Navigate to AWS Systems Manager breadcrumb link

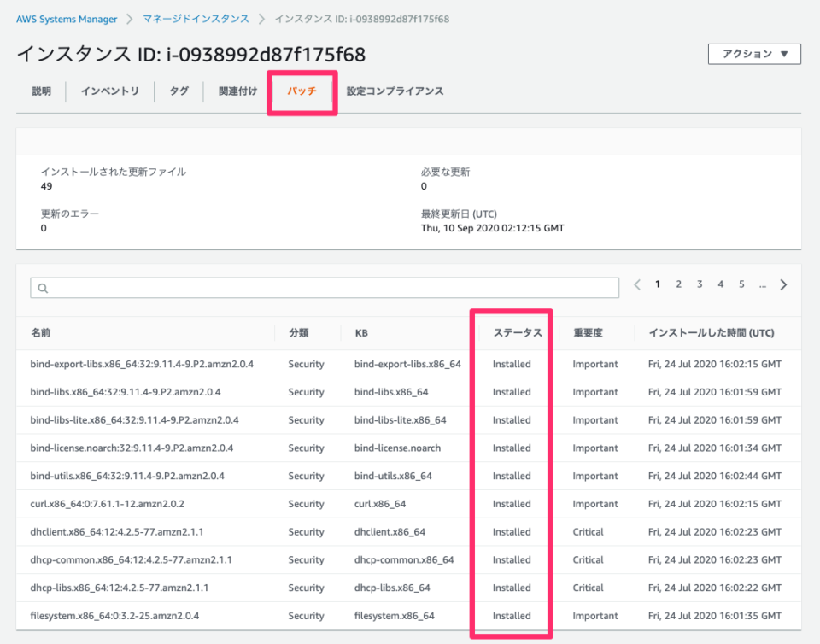66,18
